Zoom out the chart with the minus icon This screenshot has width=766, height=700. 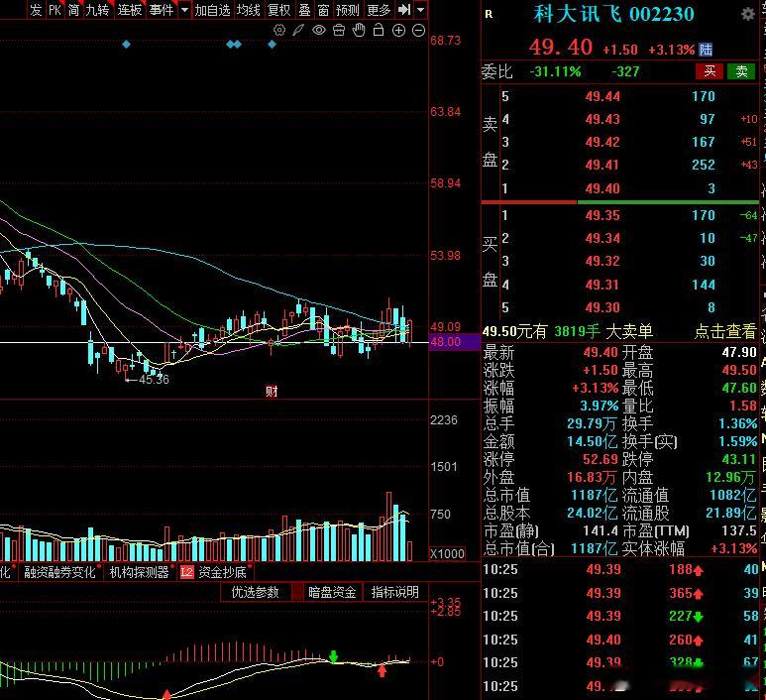418,31
